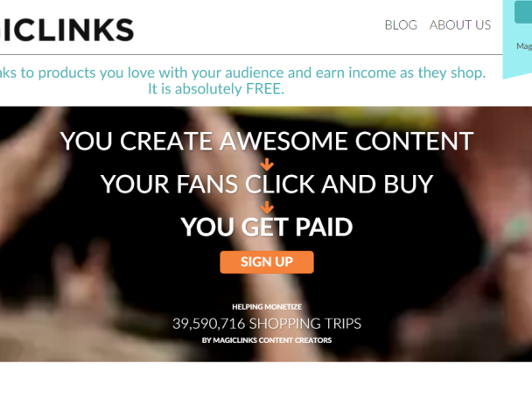This screenshot has width=532, height=399.
Task: Open the BLOG navigation link
Action: pos(401,25)
